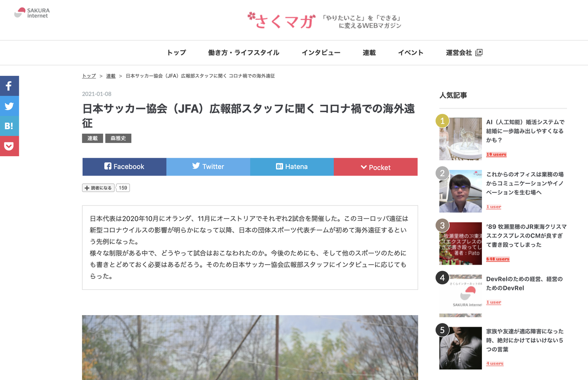The image size is (588, 380).
Task: Click the 森雅史 author tag
Action: (118, 138)
